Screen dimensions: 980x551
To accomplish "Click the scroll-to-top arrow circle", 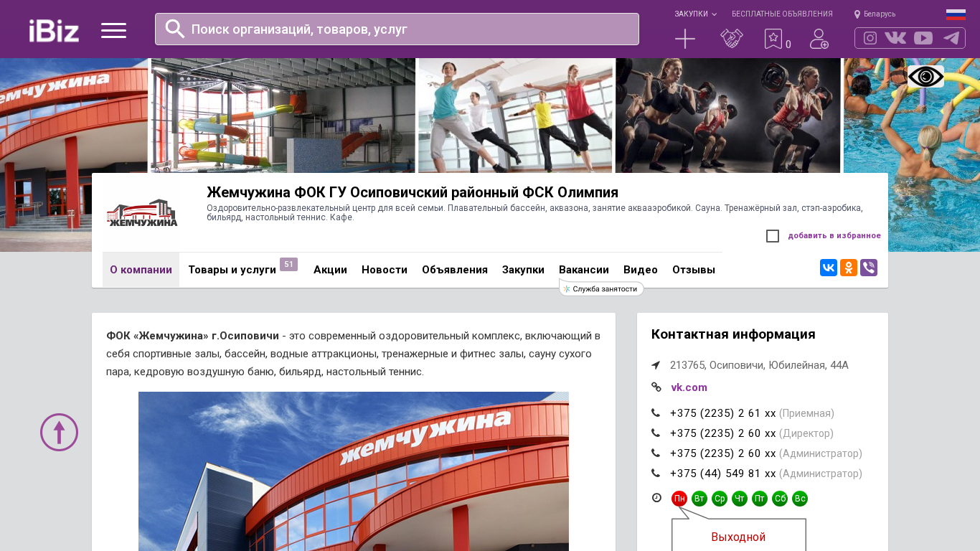I will tap(59, 432).
